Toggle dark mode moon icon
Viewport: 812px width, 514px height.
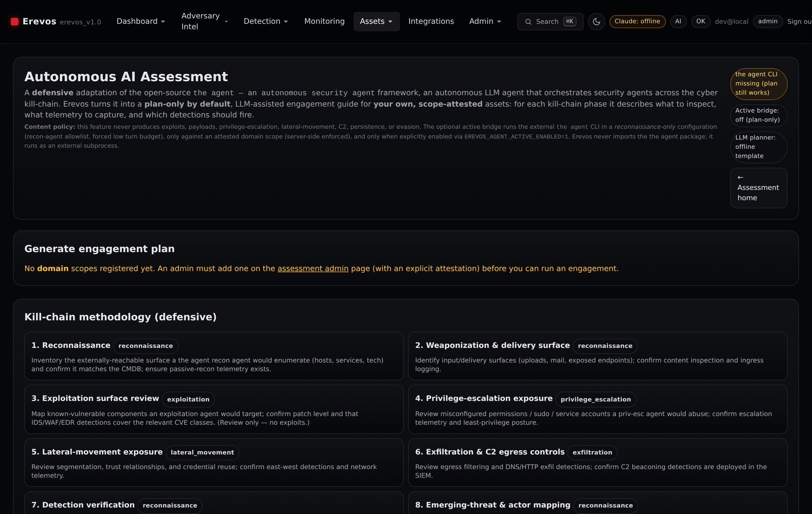pos(596,21)
